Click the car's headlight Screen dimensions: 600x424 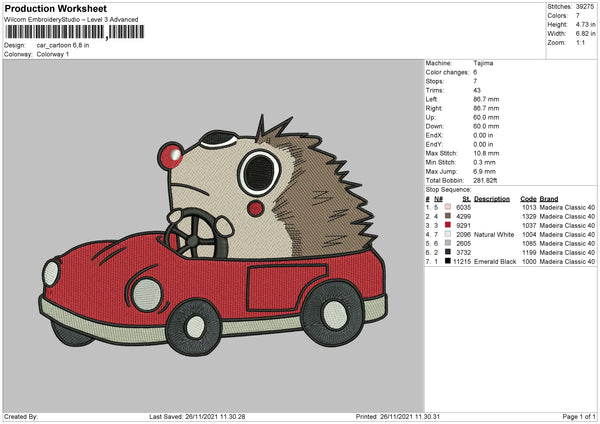coord(146,293)
